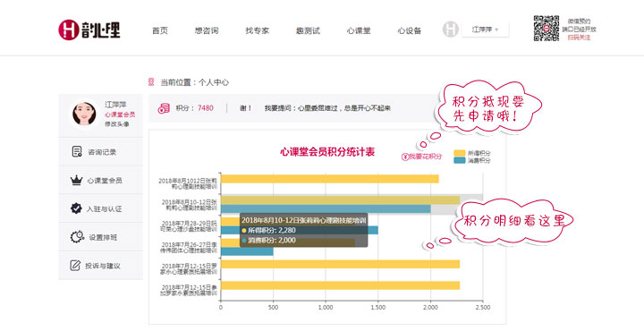Click the pencil icon for 投诉与建议
This screenshot has width=644, height=331.
pos(75,266)
